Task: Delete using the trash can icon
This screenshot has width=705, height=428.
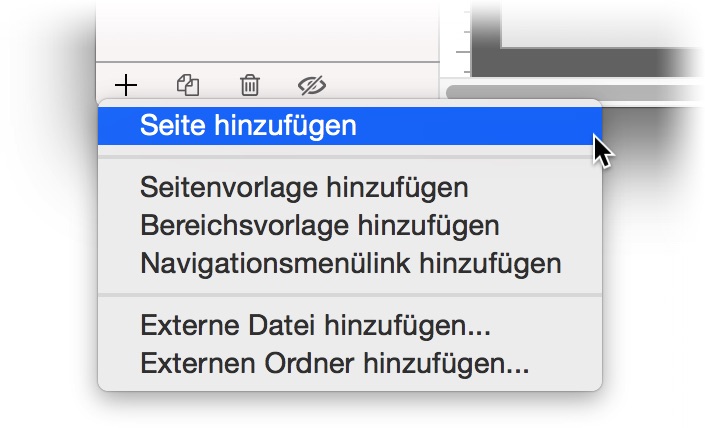Action: click(249, 85)
